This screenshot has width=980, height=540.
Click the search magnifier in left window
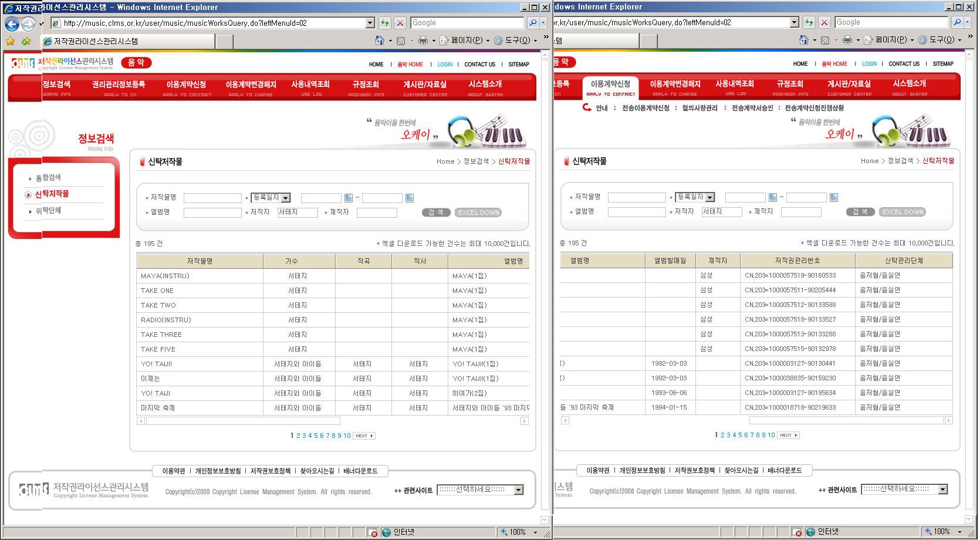point(533,23)
